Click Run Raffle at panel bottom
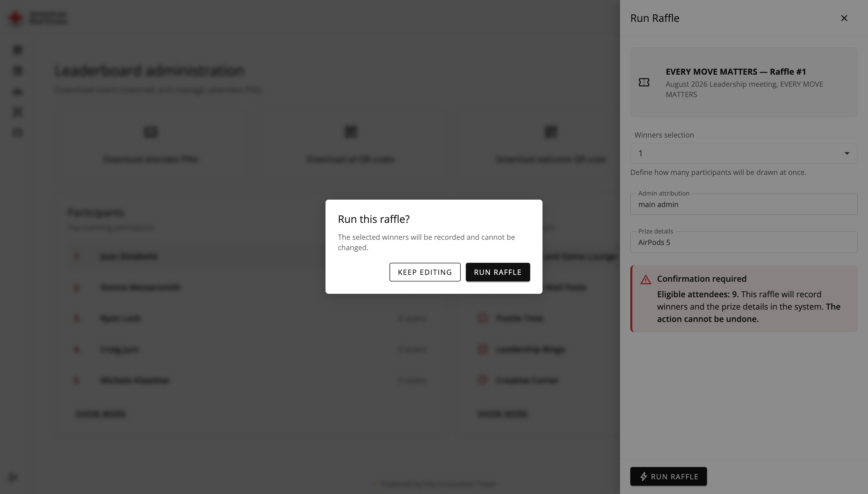Image resolution: width=868 pixels, height=494 pixels. click(668, 476)
